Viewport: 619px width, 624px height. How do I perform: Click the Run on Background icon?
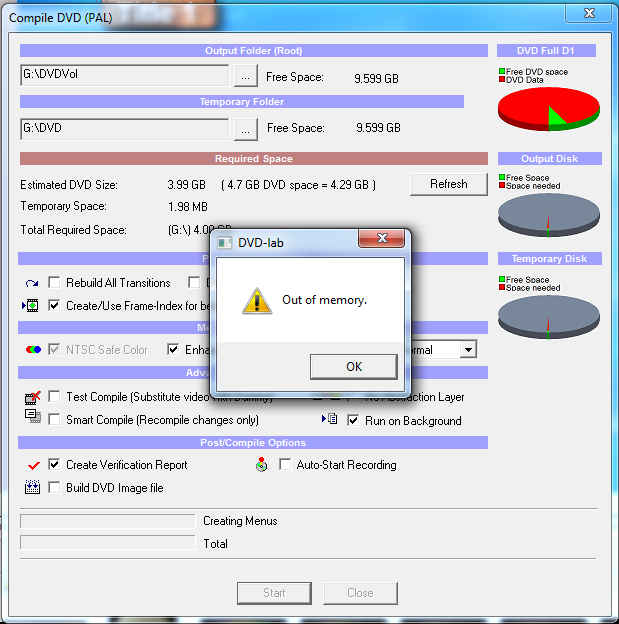330,419
